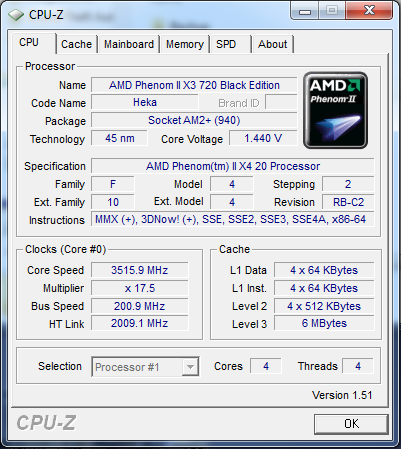This screenshot has width=401, height=449.
Task: Open the Mainboard tab
Action: tap(129, 44)
